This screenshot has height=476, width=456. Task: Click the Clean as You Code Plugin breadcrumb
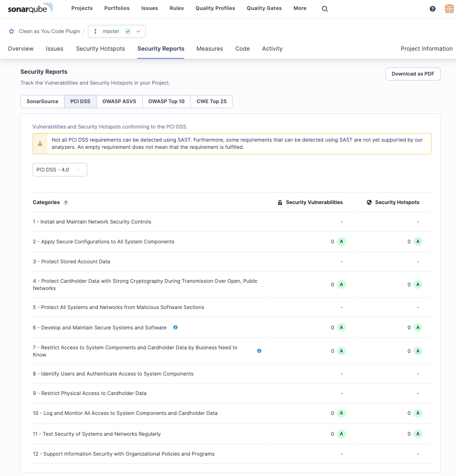pyautogui.click(x=49, y=31)
